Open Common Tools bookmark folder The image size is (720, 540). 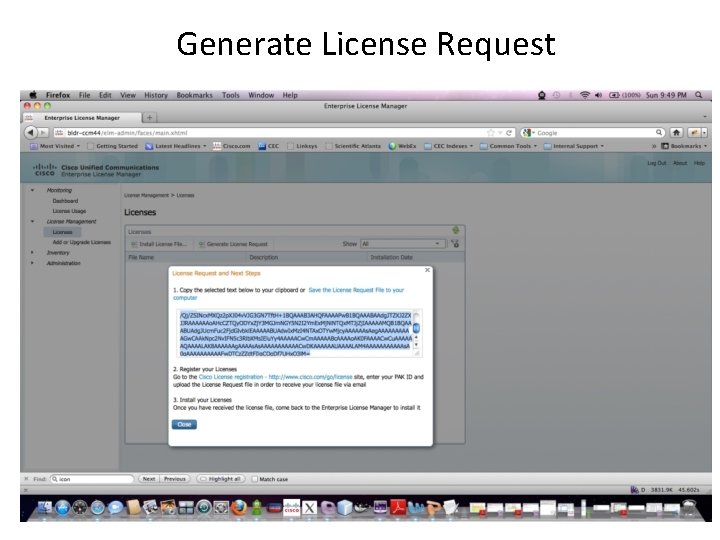pos(508,146)
